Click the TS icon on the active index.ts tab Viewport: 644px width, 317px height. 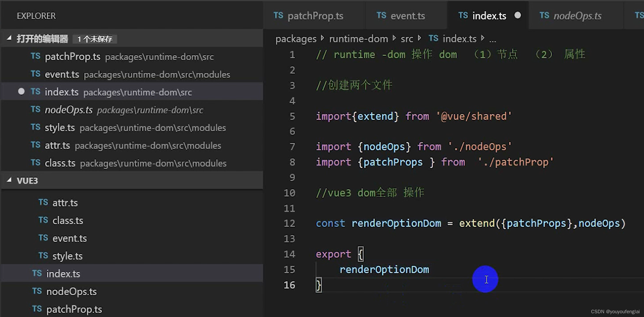(463, 15)
